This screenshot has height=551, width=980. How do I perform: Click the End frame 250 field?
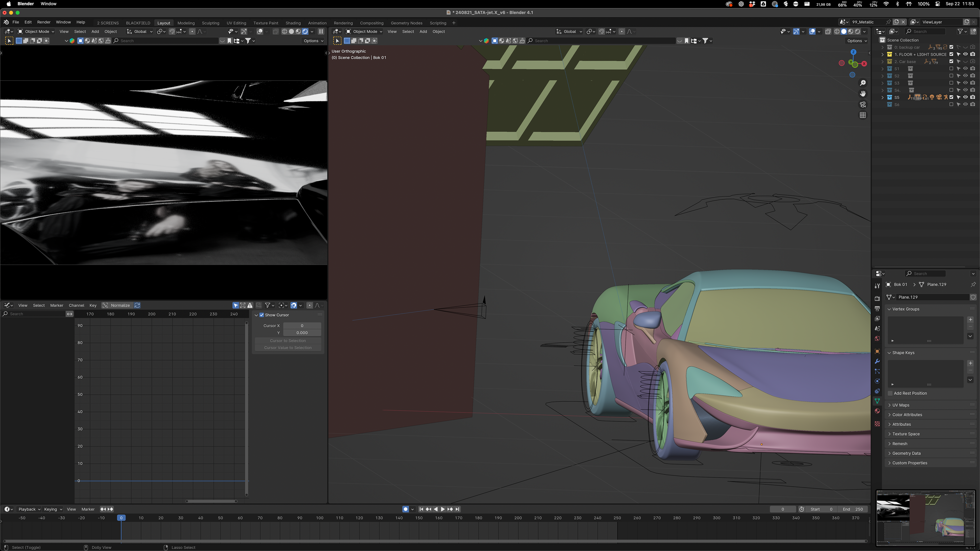coord(853,509)
